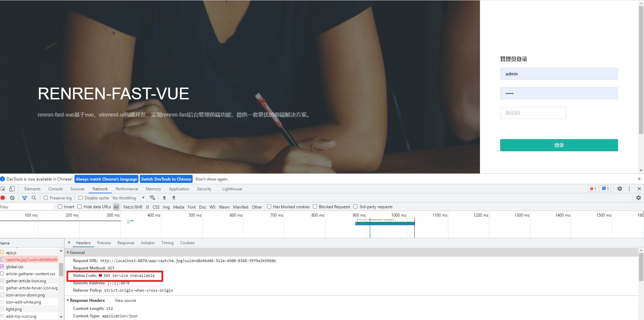
Task: Select the global.css request
Action: 29,267
